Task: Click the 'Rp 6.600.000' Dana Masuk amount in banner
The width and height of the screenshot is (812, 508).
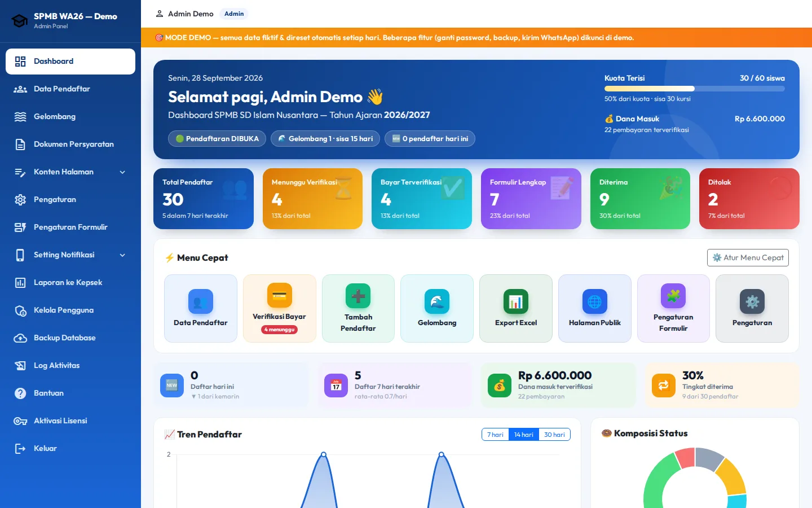Action: coord(760,119)
